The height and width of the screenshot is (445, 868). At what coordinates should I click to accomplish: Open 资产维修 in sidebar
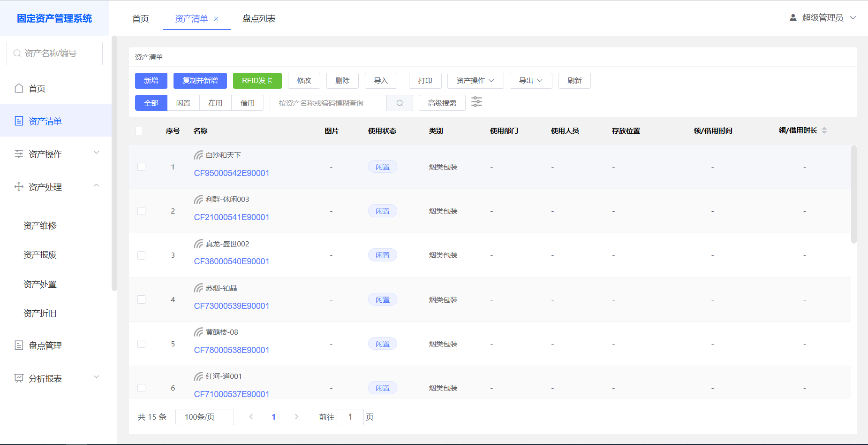pyautogui.click(x=40, y=226)
